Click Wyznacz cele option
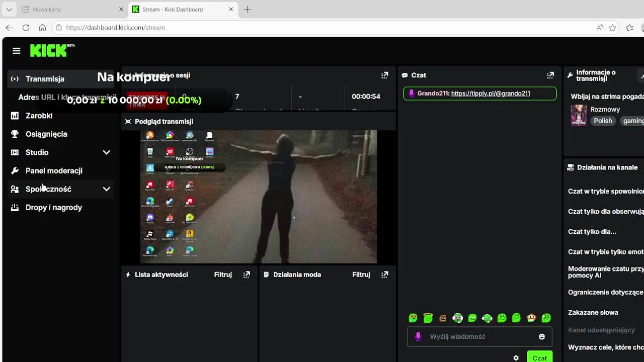 606,347
